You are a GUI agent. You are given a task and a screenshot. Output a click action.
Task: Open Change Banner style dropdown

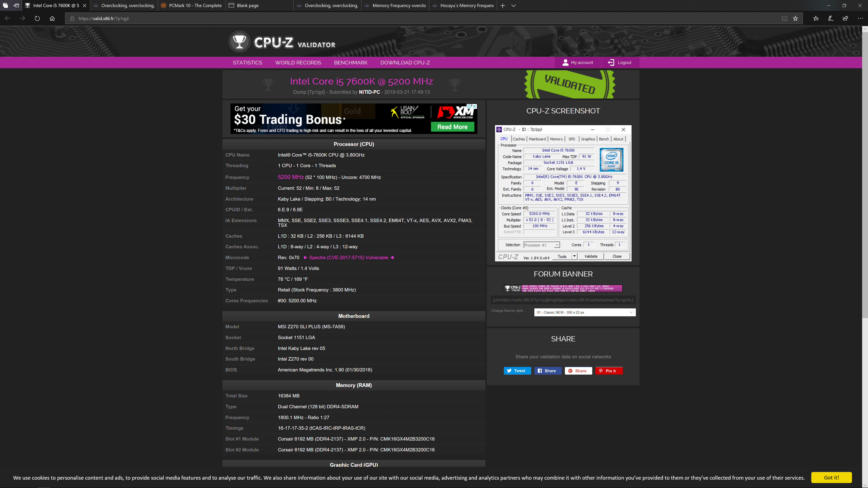(585, 312)
